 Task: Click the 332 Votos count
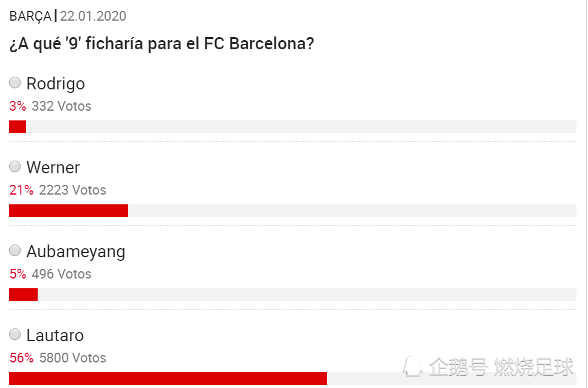pos(61,106)
